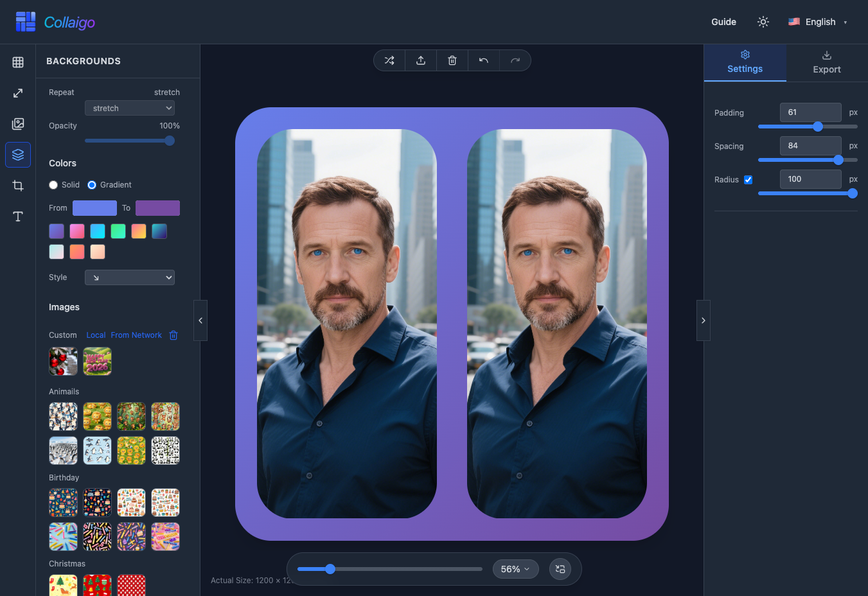This screenshot has width=868, height=596.
Task: Click the reset zoom swap icon
Action: tap(560, 569)
